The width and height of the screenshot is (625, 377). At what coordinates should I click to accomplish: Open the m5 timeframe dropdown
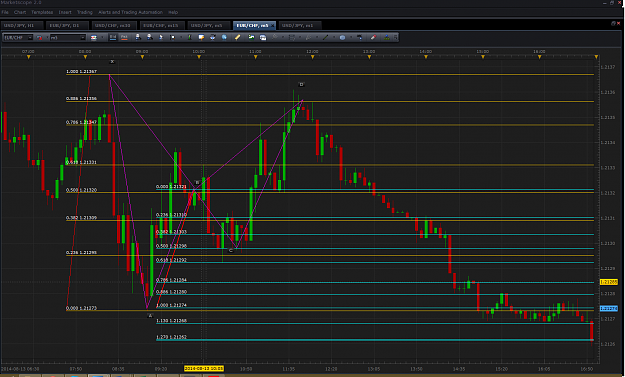click(x=83, y=37)
